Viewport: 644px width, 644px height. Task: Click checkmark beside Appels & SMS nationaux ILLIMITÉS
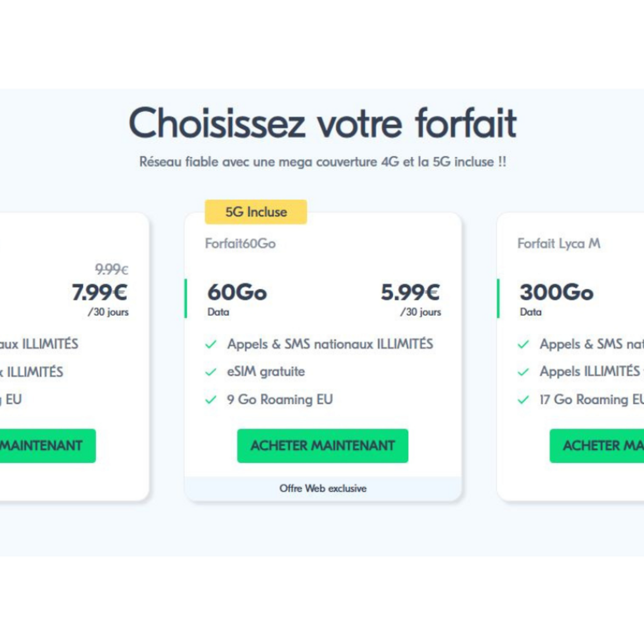coord(211,345)
